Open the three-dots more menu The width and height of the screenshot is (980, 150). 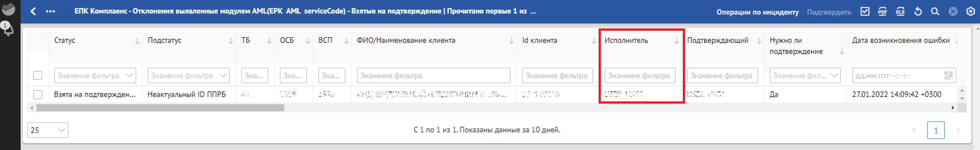[50, 11]
